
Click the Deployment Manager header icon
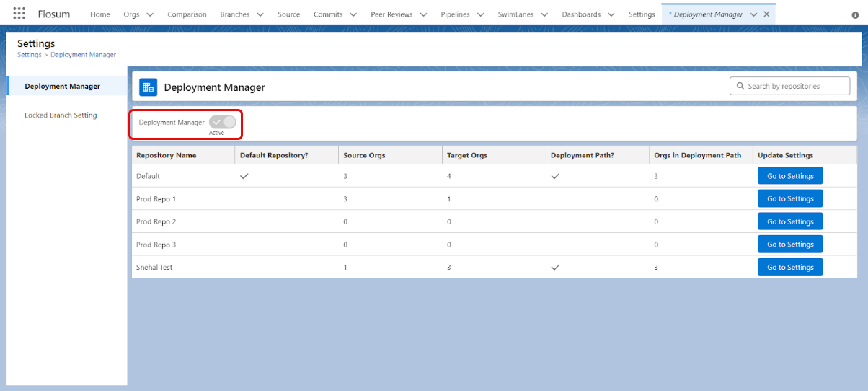148,87
